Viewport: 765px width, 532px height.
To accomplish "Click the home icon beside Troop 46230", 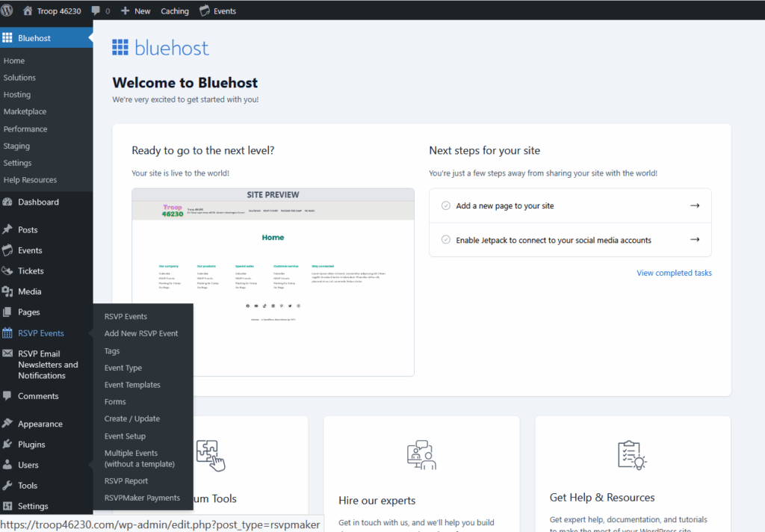I will (28, 10).
